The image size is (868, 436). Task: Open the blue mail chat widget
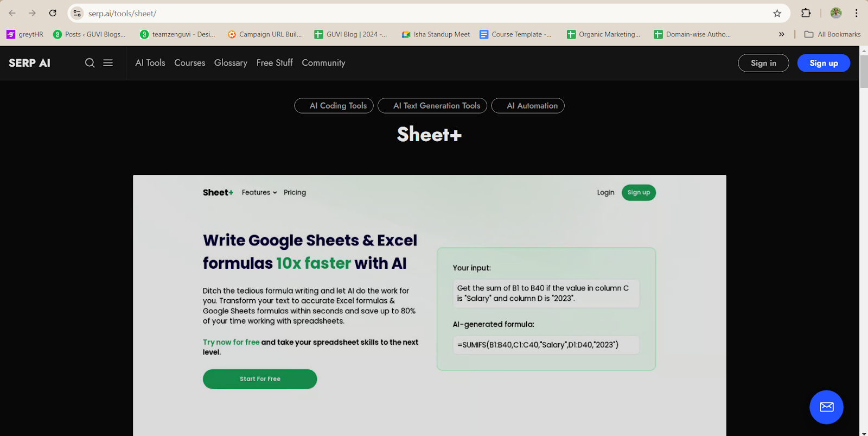point(826,407)
